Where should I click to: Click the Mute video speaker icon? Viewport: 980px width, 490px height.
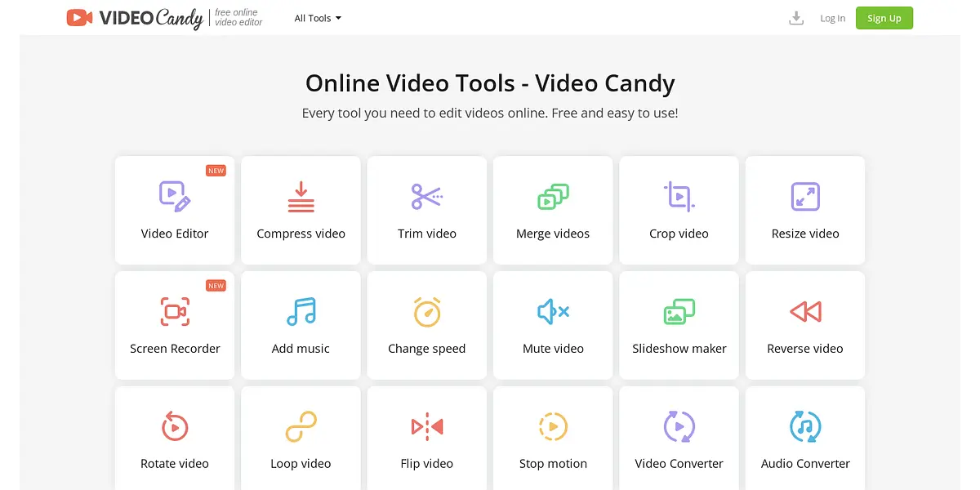click(553, 311)
